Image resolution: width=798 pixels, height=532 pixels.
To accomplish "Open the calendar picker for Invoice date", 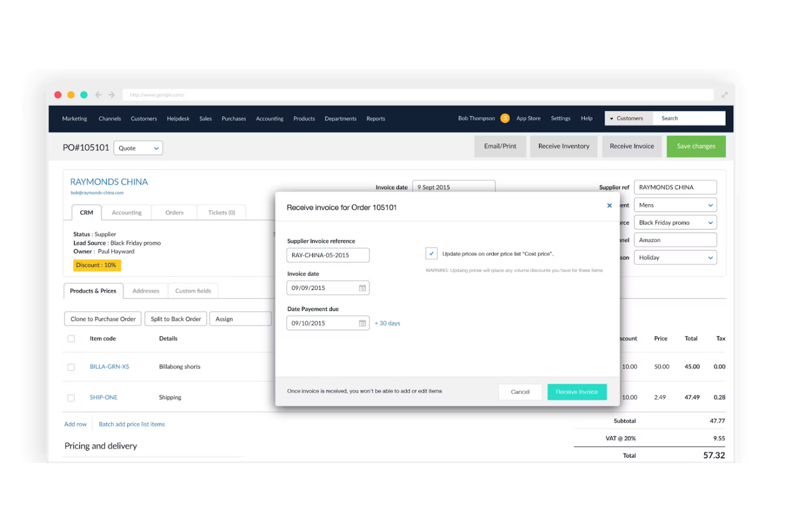I will (361, 288).
